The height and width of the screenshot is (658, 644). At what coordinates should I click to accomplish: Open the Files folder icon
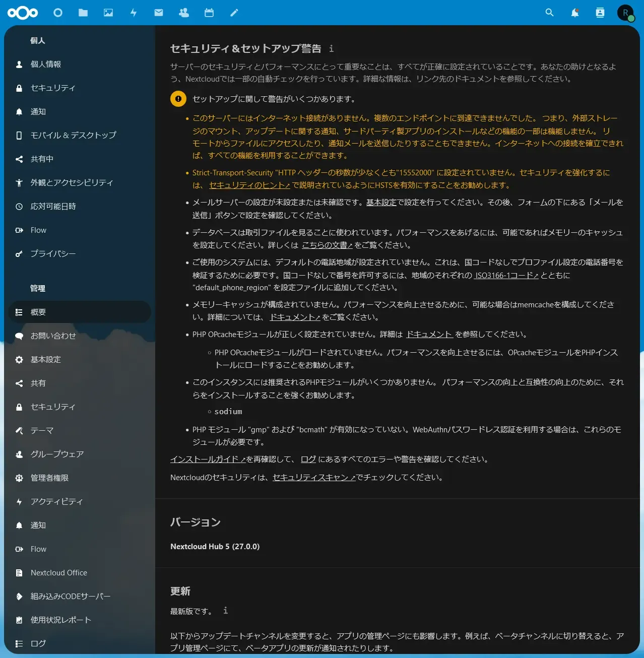[83, 13]
